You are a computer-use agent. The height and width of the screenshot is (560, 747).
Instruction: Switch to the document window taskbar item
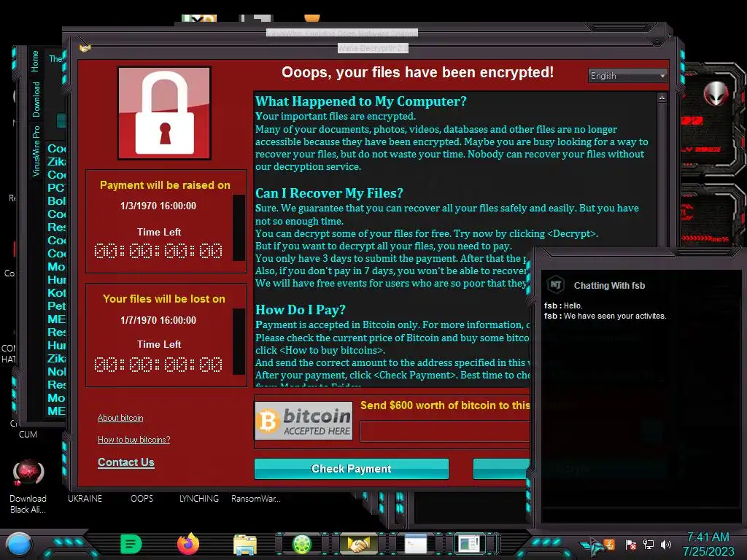click(x=468, y=544)
